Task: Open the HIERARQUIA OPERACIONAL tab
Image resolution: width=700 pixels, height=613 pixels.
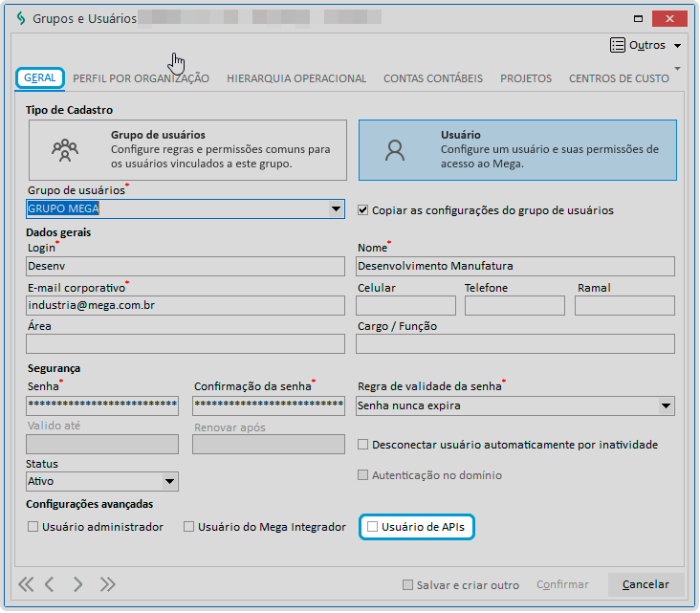Action: pyautogui.click(x=296, y=78)
